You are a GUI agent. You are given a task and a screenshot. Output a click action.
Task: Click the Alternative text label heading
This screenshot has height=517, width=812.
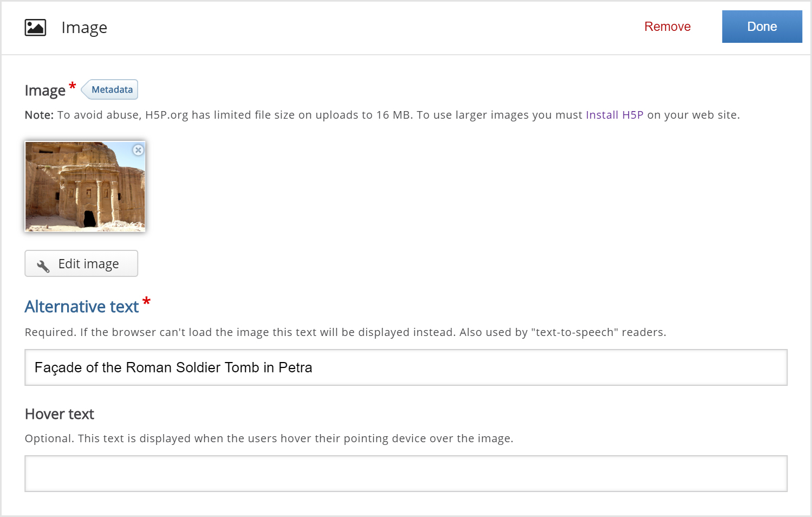pos(82,307)
